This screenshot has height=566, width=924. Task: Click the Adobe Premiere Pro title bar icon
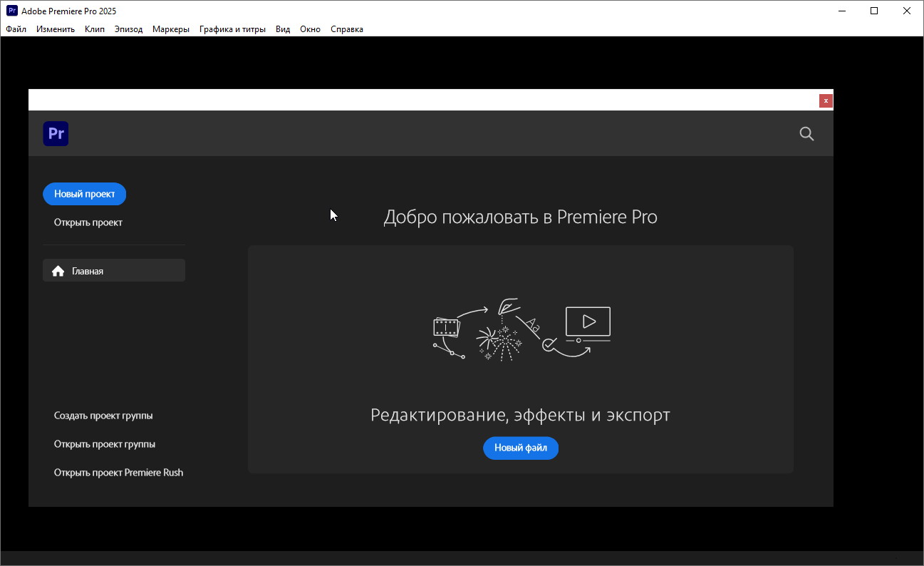coord(11,11)
